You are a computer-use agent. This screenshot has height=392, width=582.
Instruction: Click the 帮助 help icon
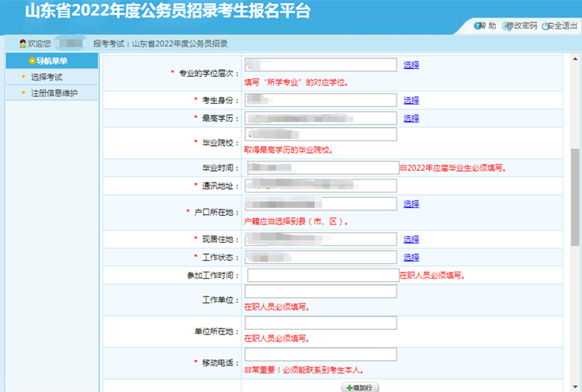click(x=476, y=26)
